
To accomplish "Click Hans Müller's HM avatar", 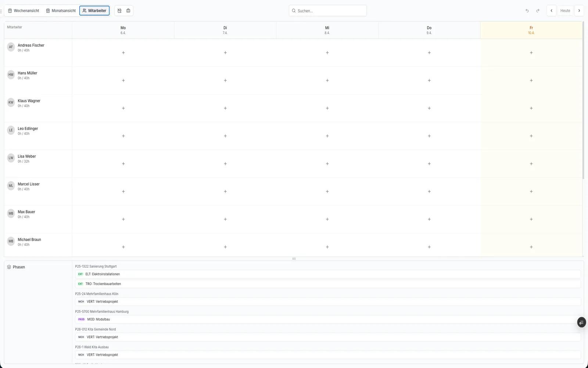I will (x=11, y=75).
